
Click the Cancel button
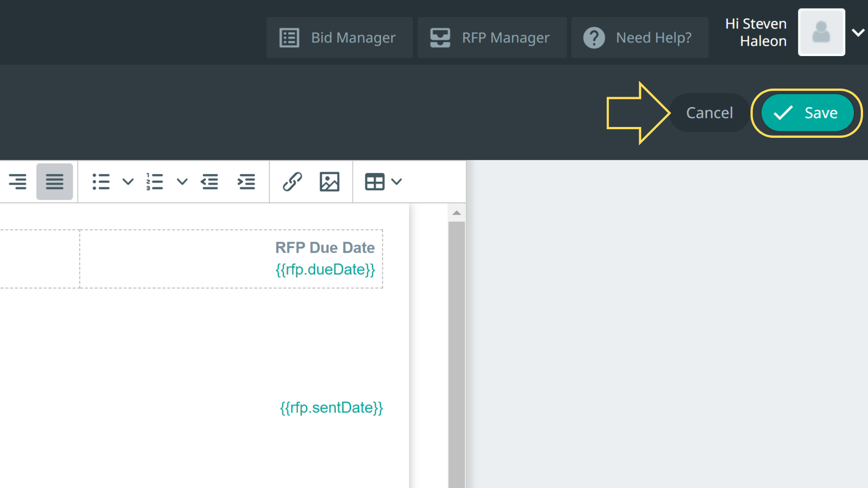tap(709, 113)
